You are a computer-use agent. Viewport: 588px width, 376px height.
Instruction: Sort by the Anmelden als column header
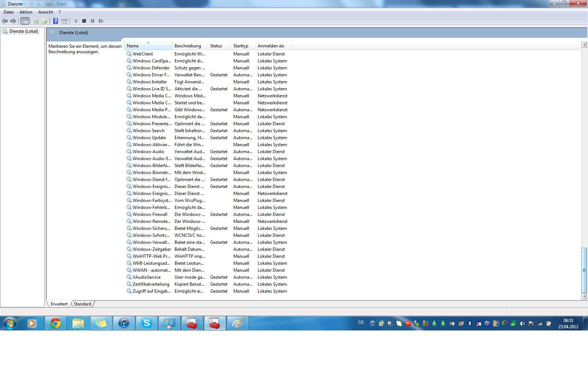click(273, 46)
